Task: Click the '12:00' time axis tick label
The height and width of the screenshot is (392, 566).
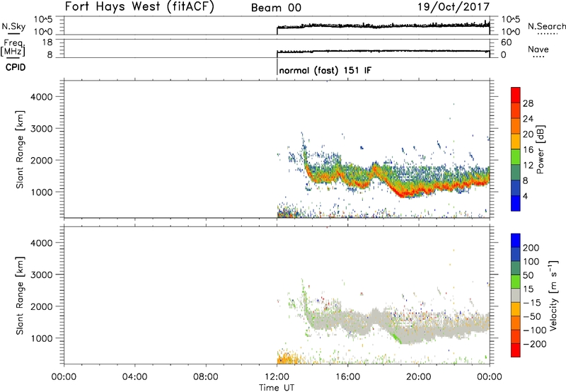Action: pyautogui.click(x=277, y=377)
